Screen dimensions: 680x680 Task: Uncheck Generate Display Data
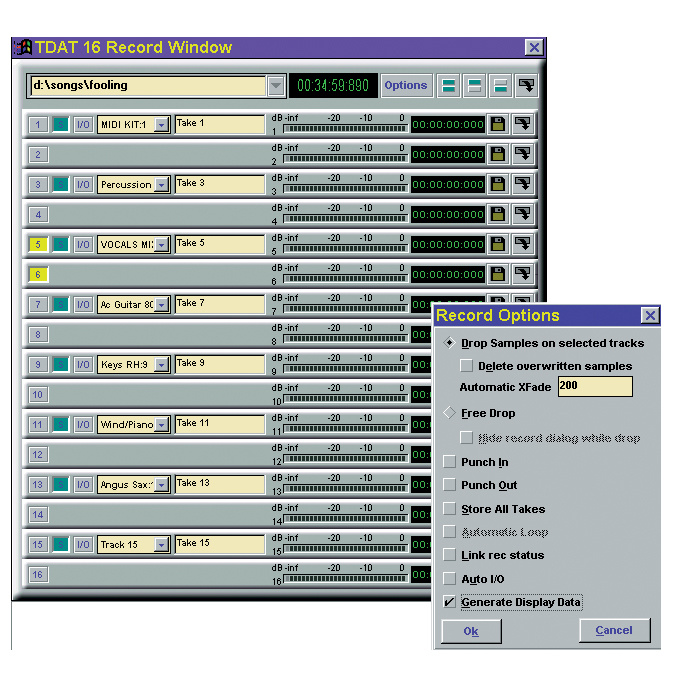click(x=450, y=602)
